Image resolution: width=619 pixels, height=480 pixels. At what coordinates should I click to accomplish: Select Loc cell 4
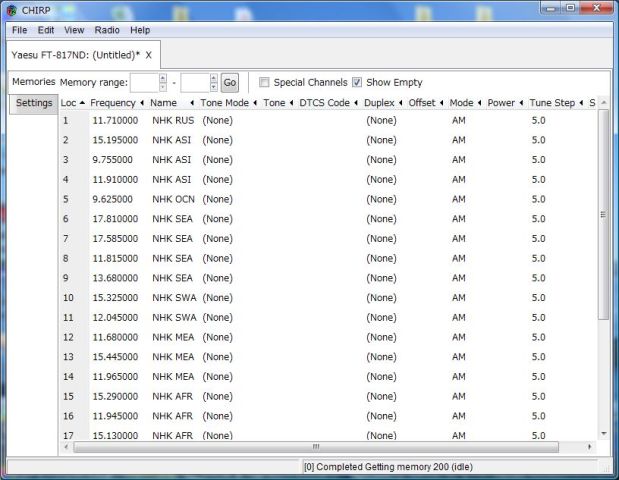(66, 180)
